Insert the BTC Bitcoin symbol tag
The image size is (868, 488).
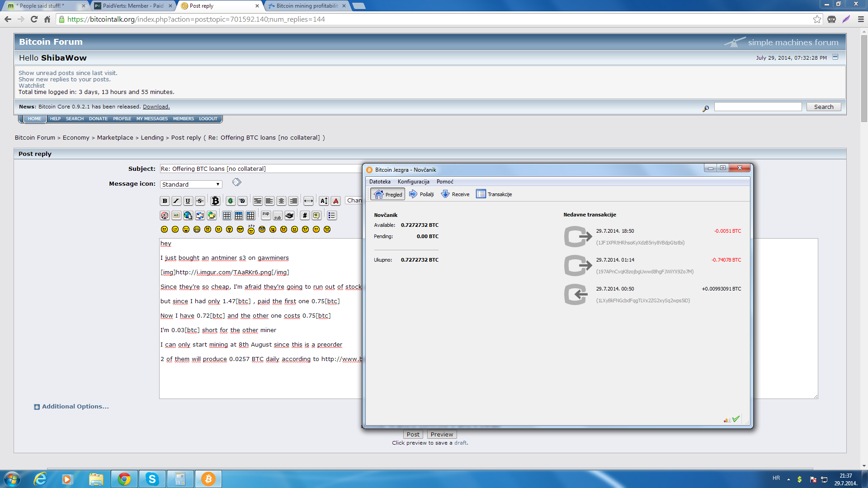(215, 201)
